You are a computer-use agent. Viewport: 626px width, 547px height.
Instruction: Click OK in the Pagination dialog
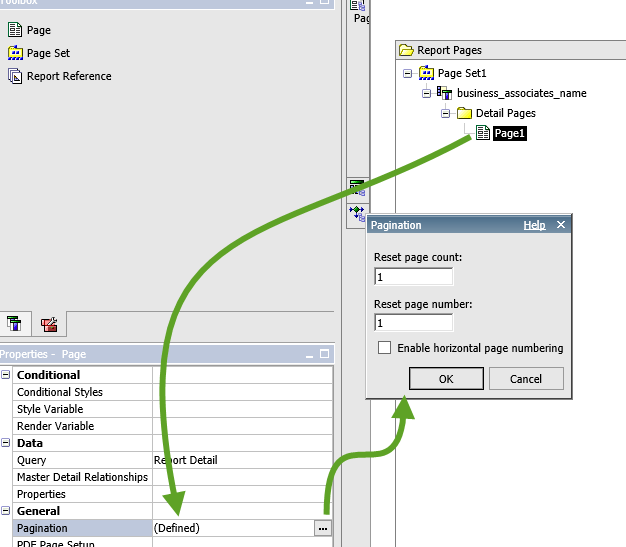pyautogui.click(x=446, y=379)
